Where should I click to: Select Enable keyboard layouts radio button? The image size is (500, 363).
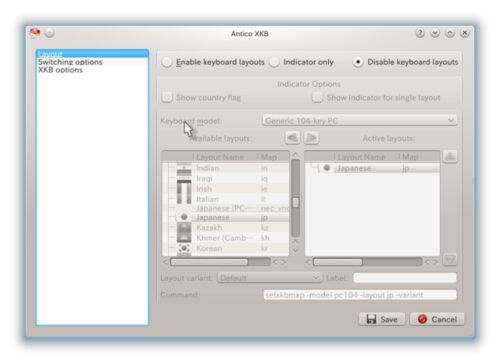coord(167,62)
